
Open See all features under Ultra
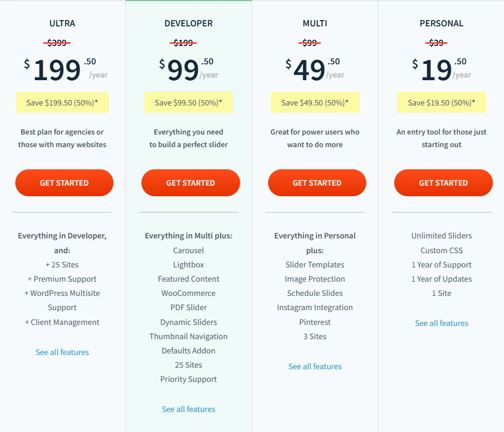click(62, 352)
